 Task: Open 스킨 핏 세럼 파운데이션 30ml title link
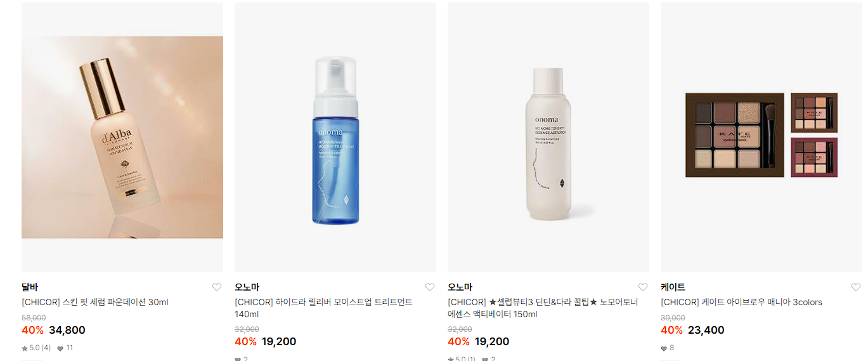coord(95,302)
